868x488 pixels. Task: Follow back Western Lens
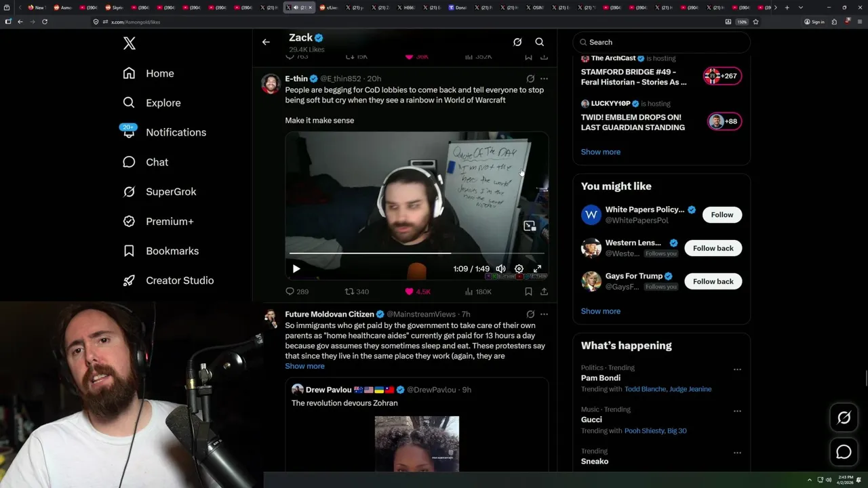tap(713, 248)
